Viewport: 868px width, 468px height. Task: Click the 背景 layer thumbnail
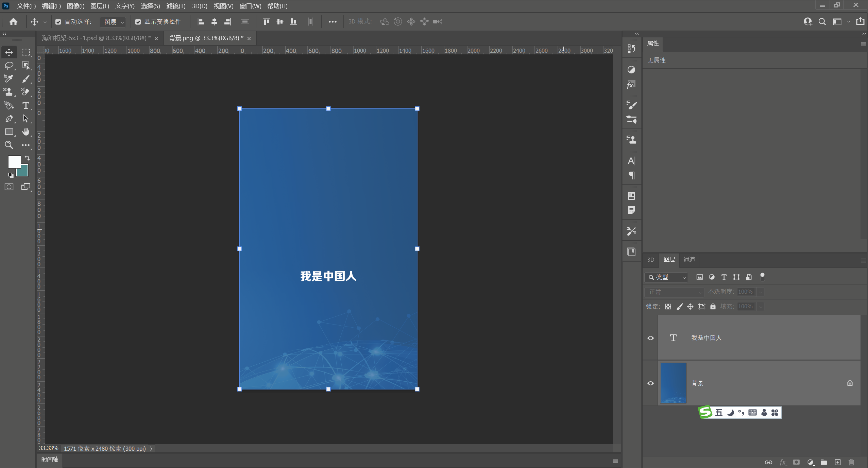click(673, 383)
